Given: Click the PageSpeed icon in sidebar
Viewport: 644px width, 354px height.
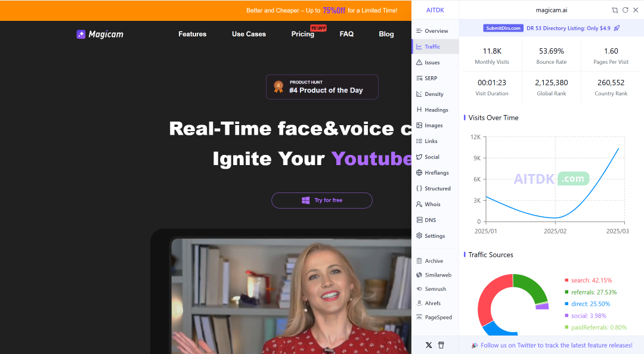Looking at the screenshot, I should [419, 317].
